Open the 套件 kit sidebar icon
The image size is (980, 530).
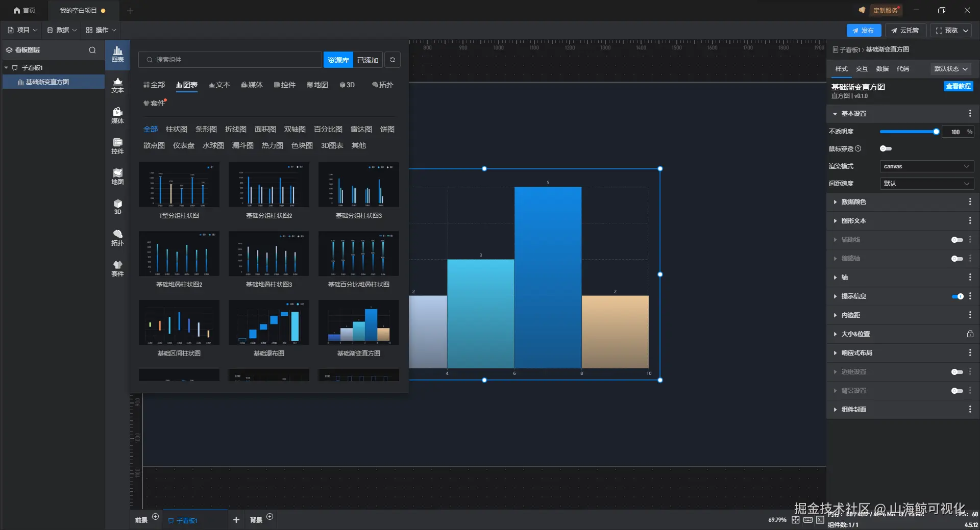click(117, 269)
